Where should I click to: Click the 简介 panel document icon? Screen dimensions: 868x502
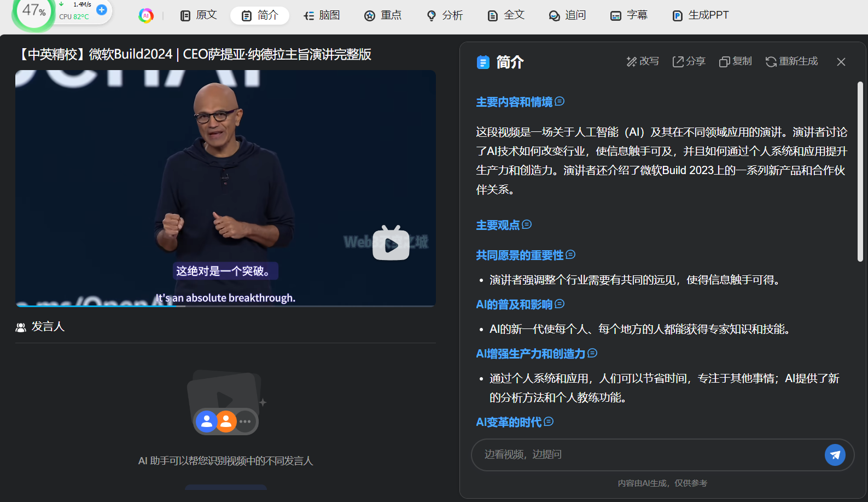click(x=483, y=62)
